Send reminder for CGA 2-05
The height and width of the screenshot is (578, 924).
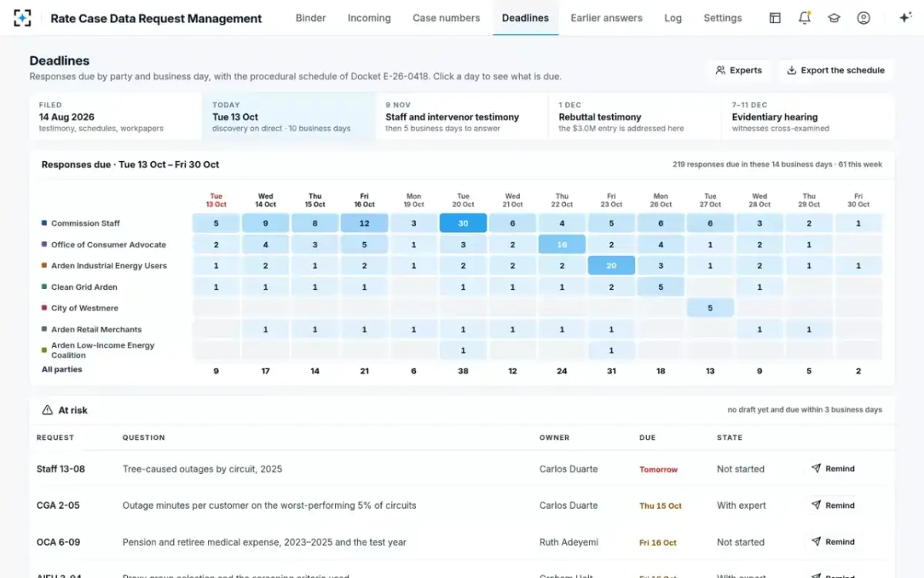point(832,506)
